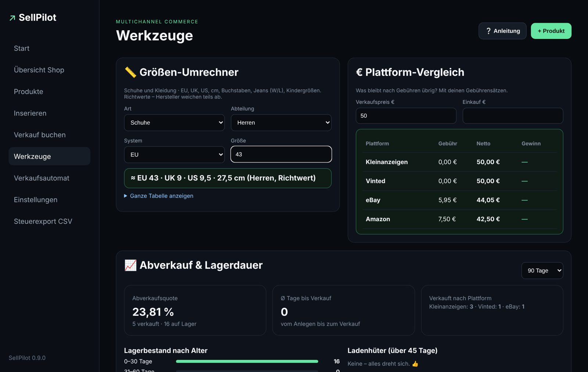588x372 pixels.
Task: Click the 0–30 Tage green progress bar
Action: click(x=247, y=361)
